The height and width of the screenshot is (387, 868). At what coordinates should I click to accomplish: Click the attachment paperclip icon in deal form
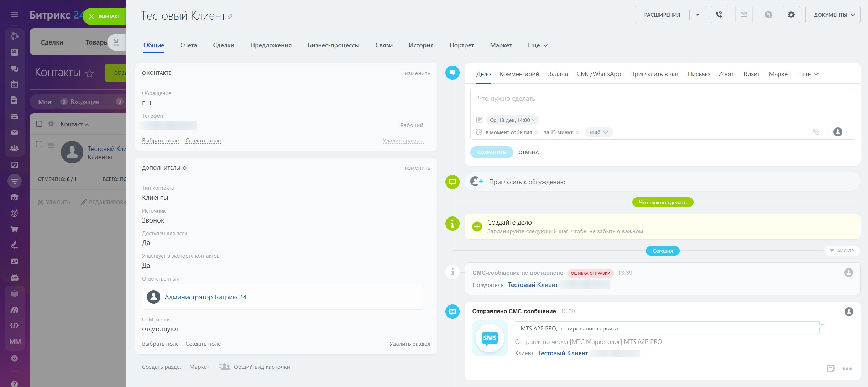tap(816, 132)
